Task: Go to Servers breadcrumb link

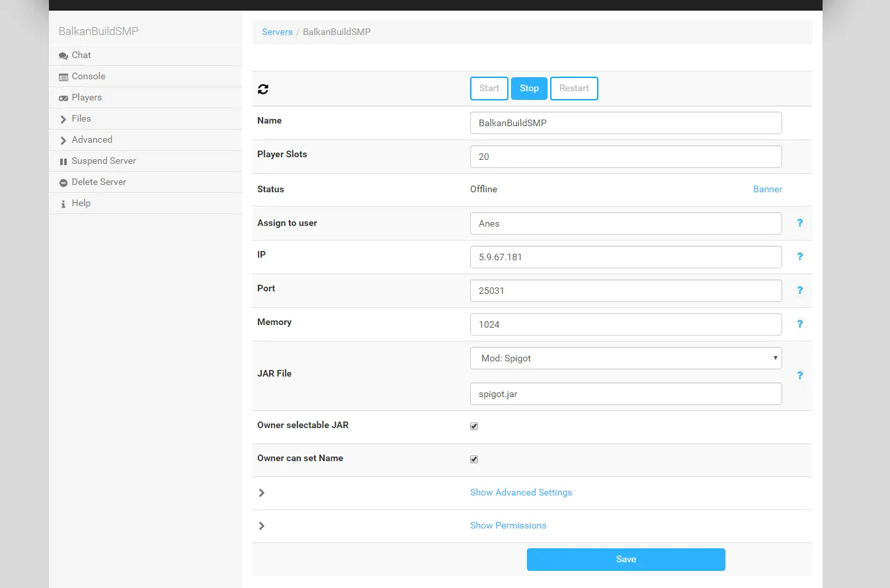Action: tap(277, 32)
